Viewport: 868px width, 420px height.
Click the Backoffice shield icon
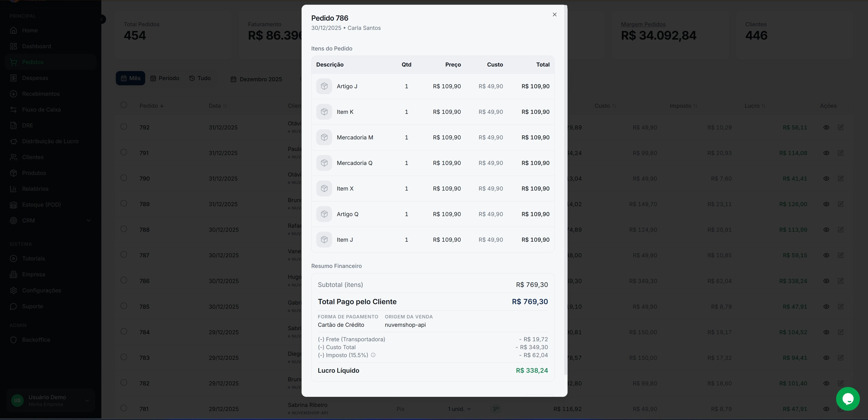14,340
